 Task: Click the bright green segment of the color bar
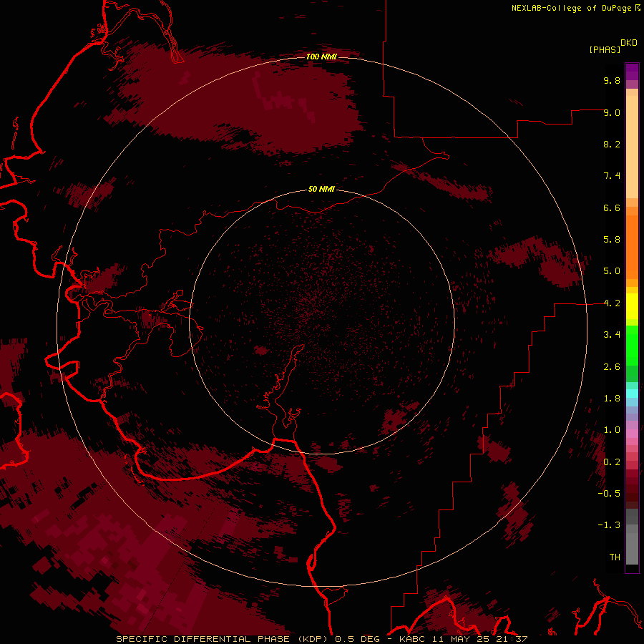coord(632,345)
